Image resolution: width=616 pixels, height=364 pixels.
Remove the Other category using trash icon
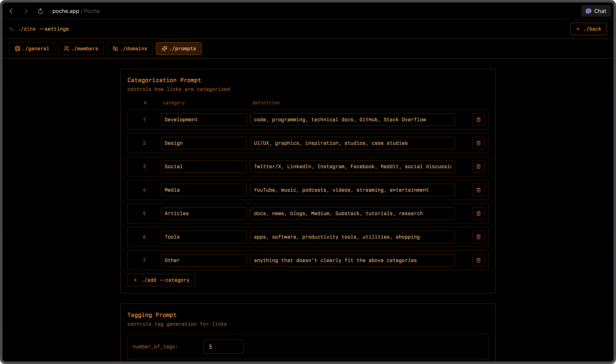coord(478,260)
